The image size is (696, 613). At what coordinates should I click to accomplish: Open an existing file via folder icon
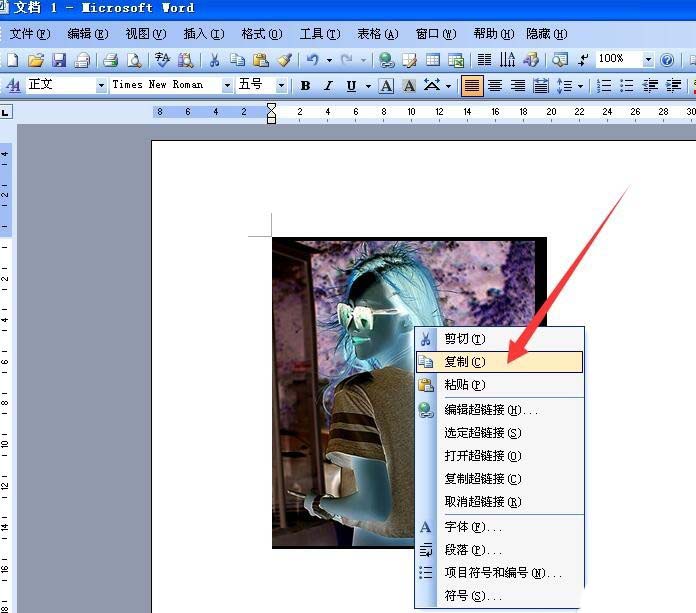pyautogui.click(x=36, y=59)
